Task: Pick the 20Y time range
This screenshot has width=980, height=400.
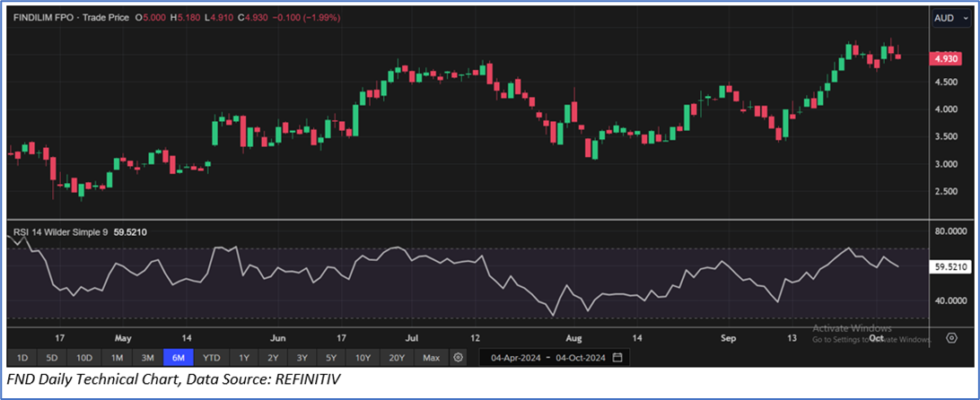Action: coord(397,358)
